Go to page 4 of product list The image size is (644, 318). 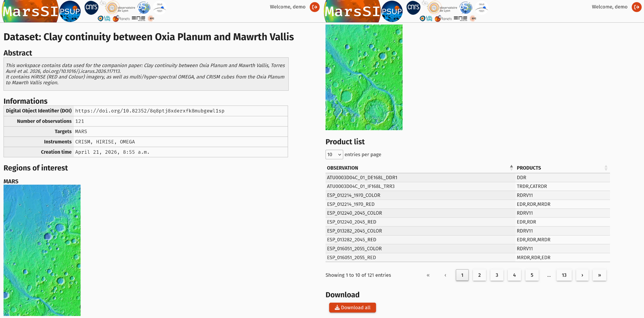(x=514, y=275)
